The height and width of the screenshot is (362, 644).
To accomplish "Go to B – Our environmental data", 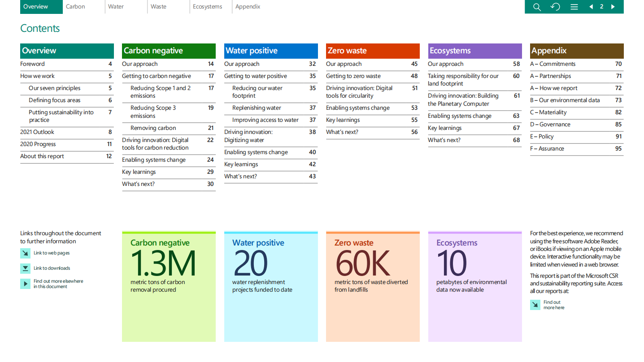I will point(565,100).
